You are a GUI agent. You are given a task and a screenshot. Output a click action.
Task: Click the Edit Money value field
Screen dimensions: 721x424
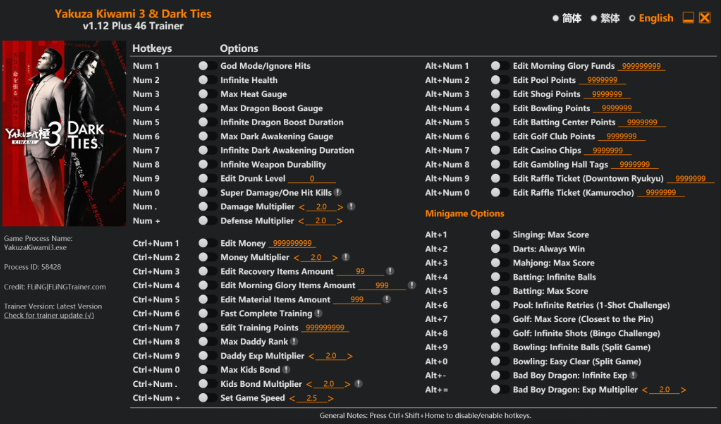coord(292,243)
